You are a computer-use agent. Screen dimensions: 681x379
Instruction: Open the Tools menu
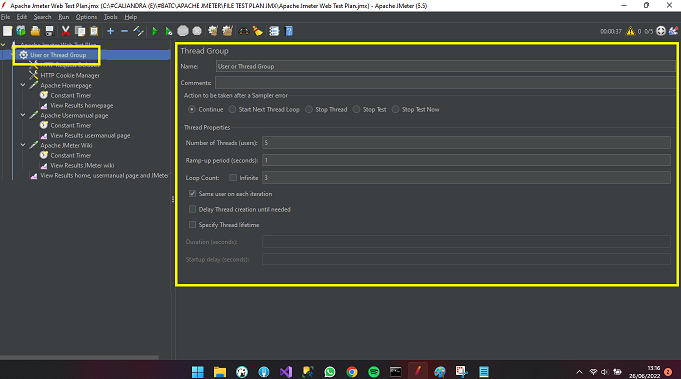click(110, 17)
